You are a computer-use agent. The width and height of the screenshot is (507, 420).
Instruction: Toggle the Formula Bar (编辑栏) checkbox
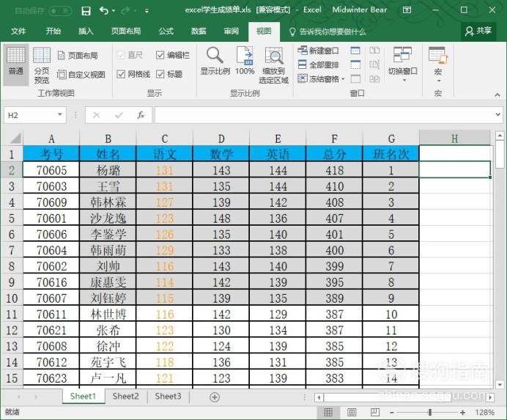[x=160, y=55]
